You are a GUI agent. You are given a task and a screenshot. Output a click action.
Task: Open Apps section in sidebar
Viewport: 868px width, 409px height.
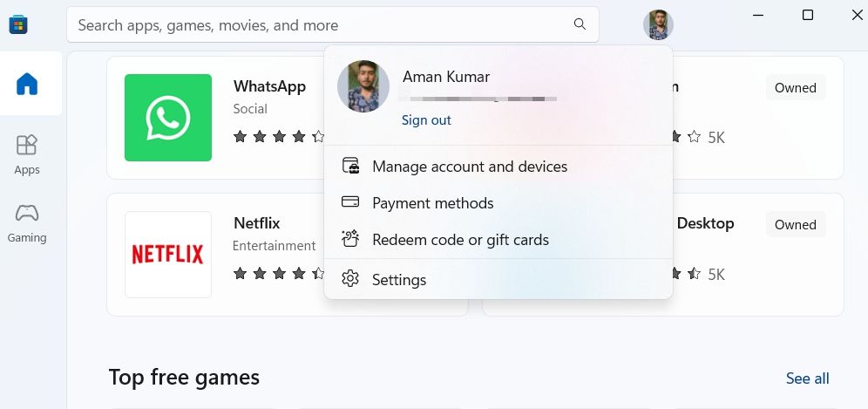tap(27, 154)
